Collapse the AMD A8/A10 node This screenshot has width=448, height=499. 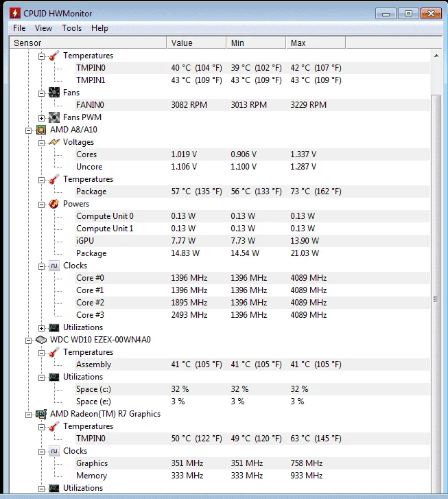(29, 130)
